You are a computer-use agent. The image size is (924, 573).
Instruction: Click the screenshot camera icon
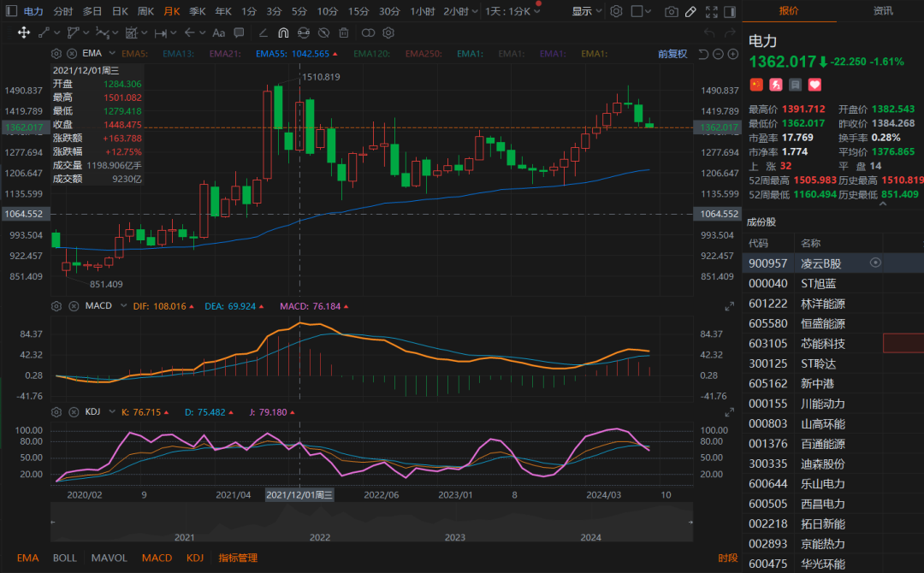point(672,11)
